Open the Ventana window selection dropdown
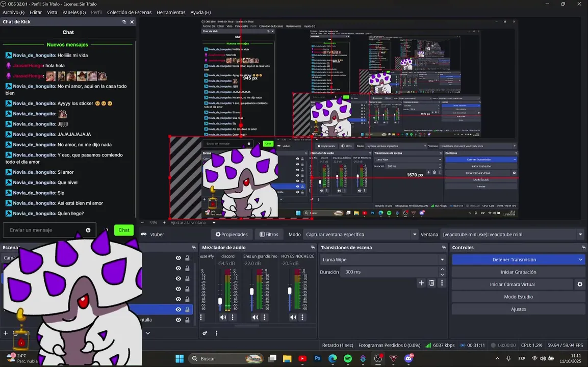Viewport: 588px width, 367px height. [x=512, y=234]
